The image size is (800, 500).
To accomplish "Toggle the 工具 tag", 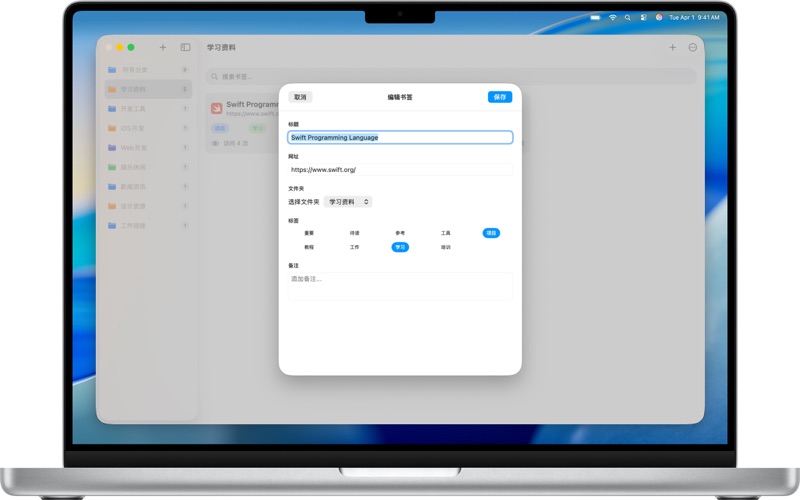I will tap(445, 233).
